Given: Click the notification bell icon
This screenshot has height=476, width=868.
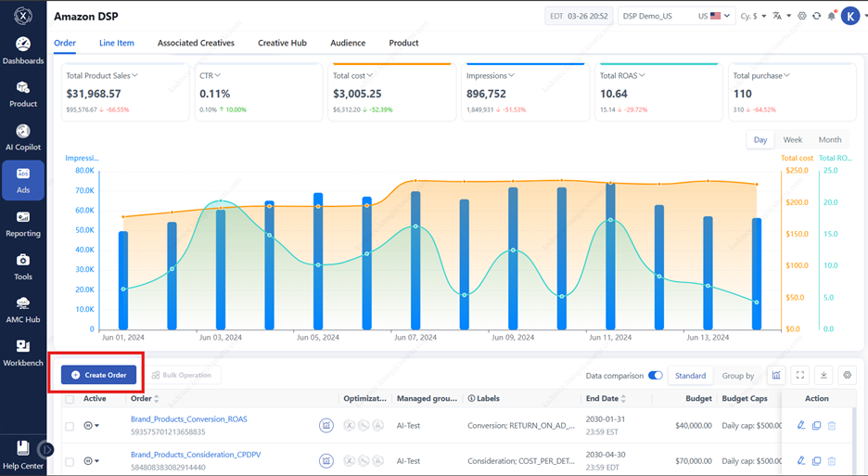Looking at the screenshot, I should [831, 16].
